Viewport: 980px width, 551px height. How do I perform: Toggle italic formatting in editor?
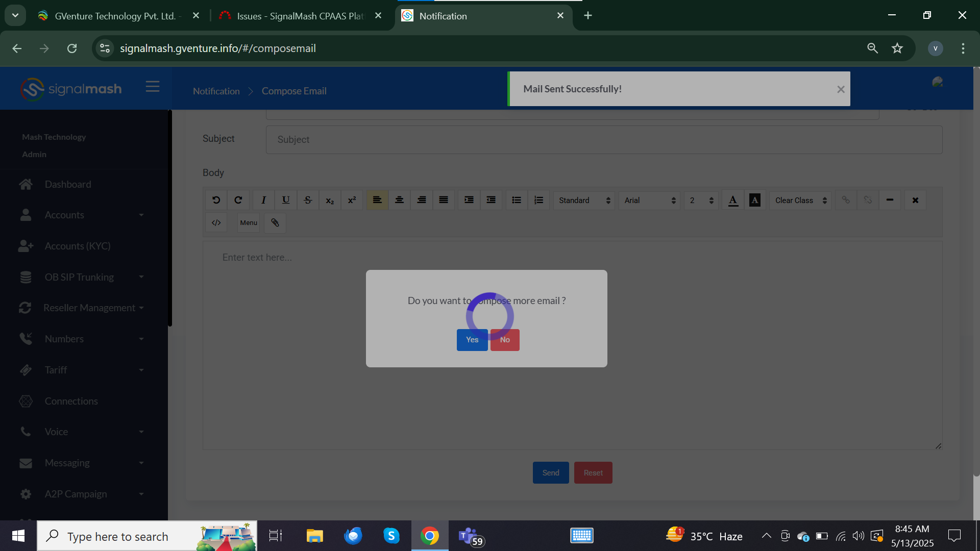click(x=263, y=200)
